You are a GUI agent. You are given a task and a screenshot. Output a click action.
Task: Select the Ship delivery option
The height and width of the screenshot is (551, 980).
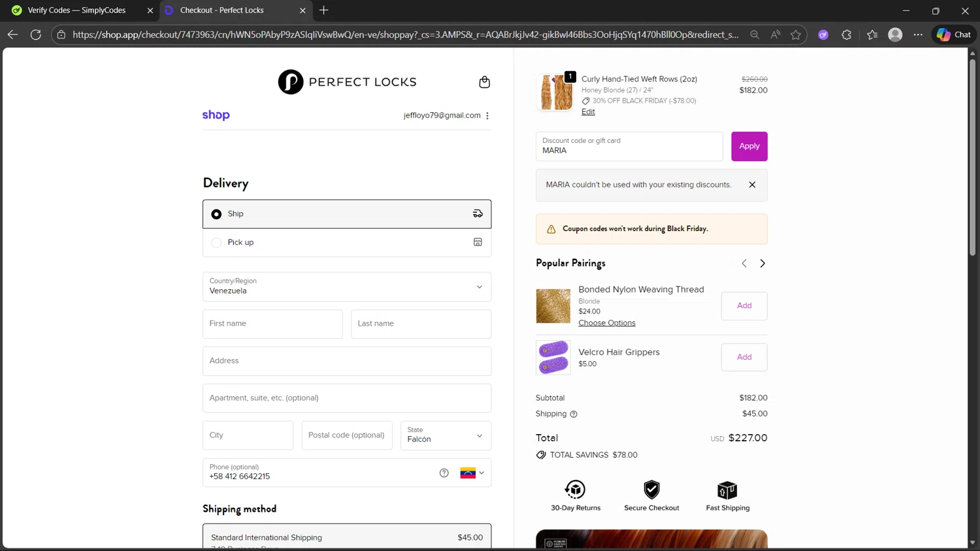tap(347, 214)
